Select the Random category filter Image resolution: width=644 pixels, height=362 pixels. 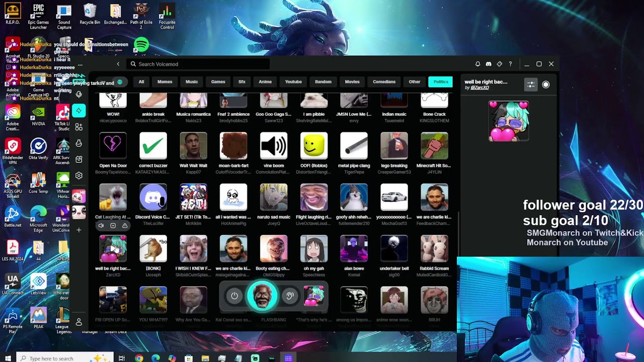click(x=323, y=82)
